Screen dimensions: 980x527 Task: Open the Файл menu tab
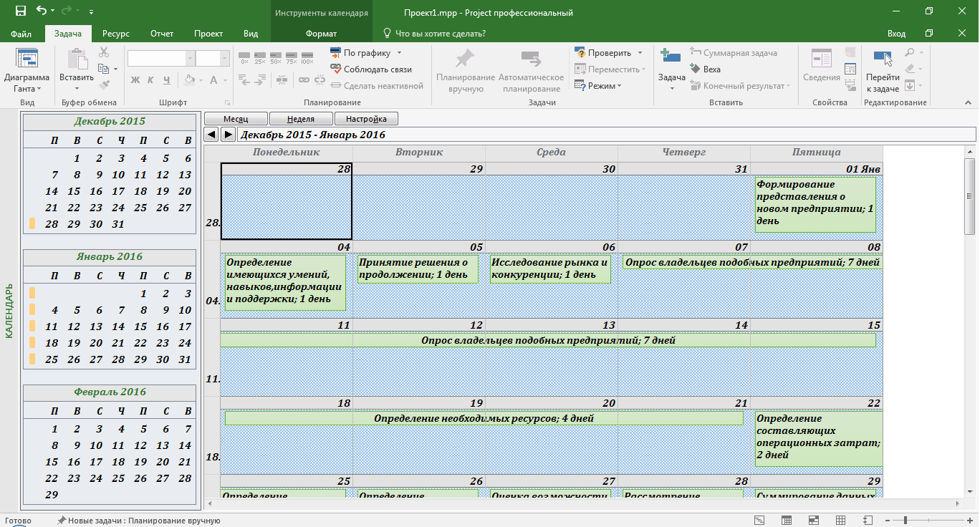21,34
